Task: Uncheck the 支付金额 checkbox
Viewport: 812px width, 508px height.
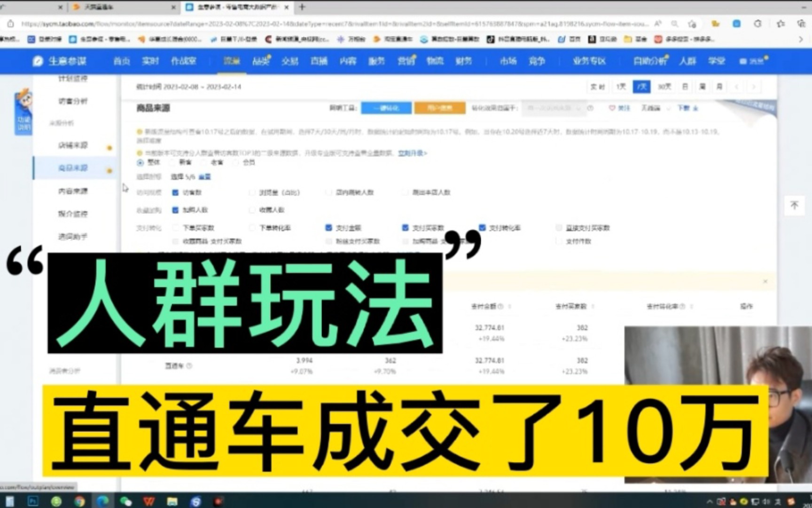Action: click(x=328, y=228)
